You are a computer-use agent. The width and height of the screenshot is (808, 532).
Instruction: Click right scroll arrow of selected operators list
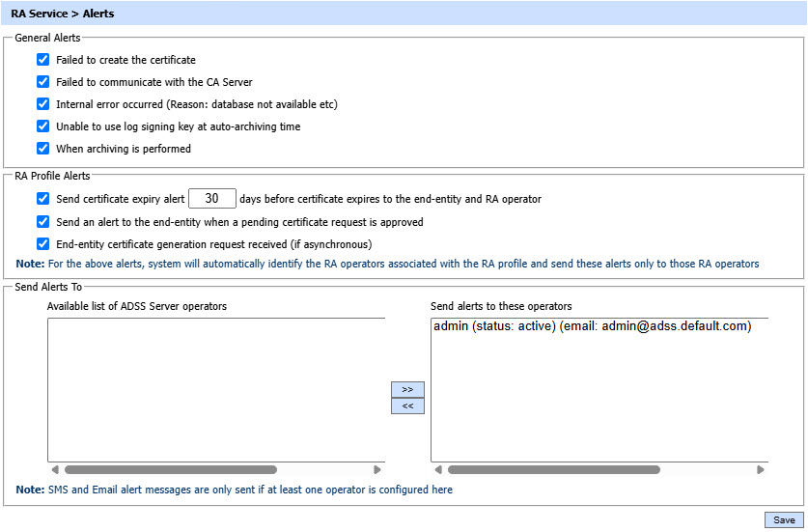coord(761,470)
